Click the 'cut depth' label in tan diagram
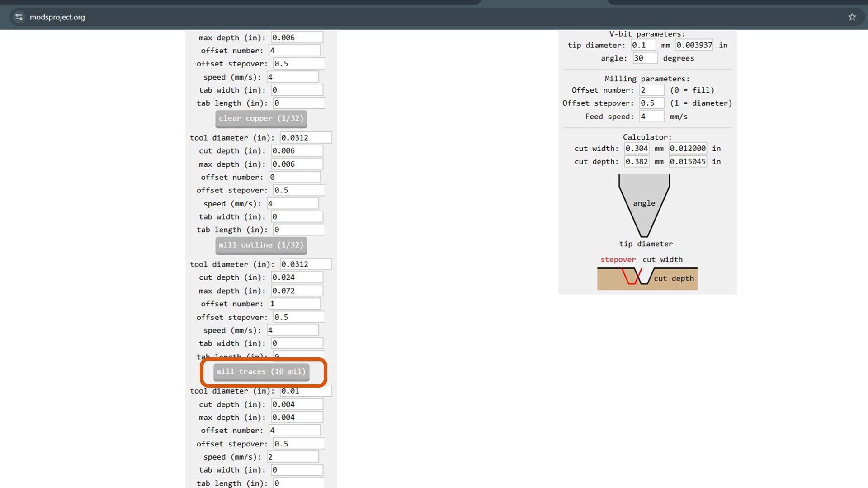 (674, 278)
